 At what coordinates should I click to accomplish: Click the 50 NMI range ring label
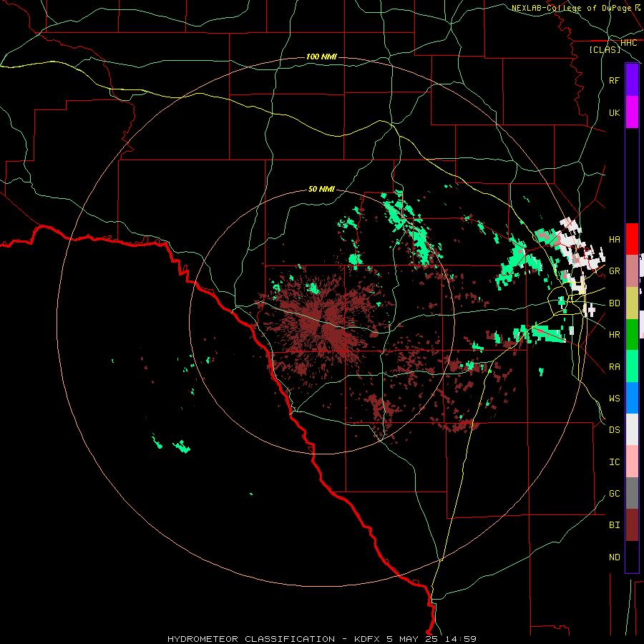(x=321, y=189)
